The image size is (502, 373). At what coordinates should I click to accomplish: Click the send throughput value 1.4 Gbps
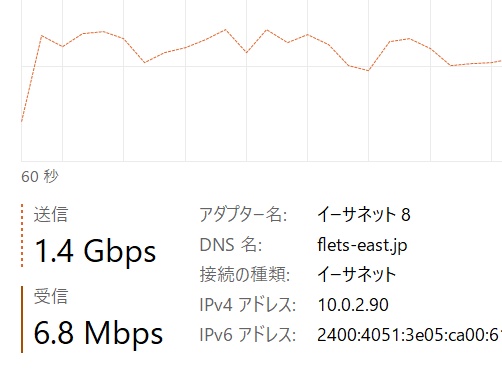coord(95,252)
